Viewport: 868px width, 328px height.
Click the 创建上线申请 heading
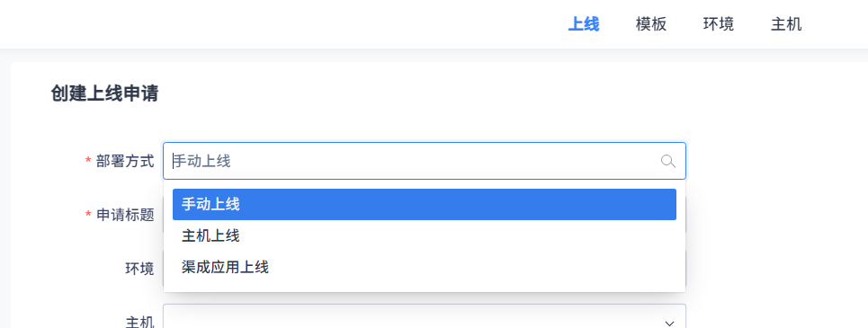[x=104, y=93]
